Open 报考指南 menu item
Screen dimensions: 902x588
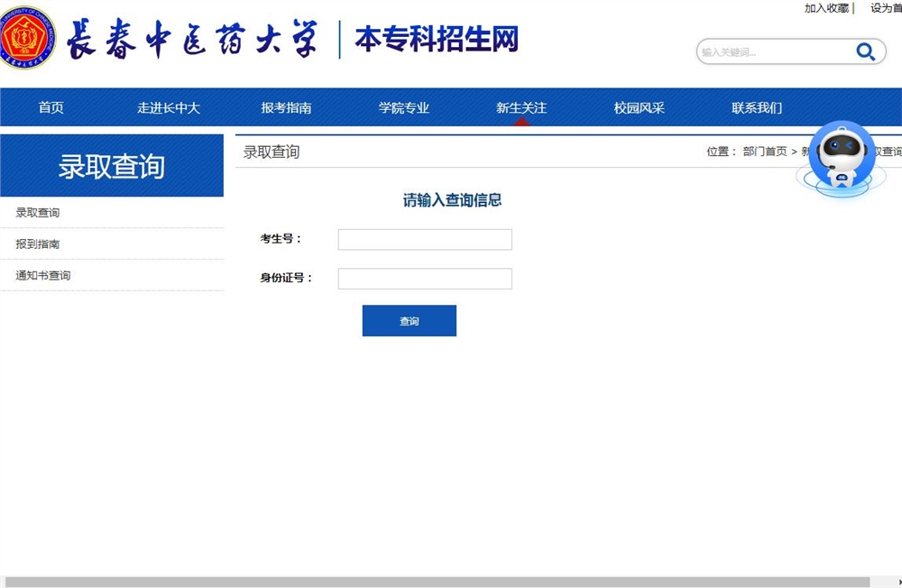[286, 107]
